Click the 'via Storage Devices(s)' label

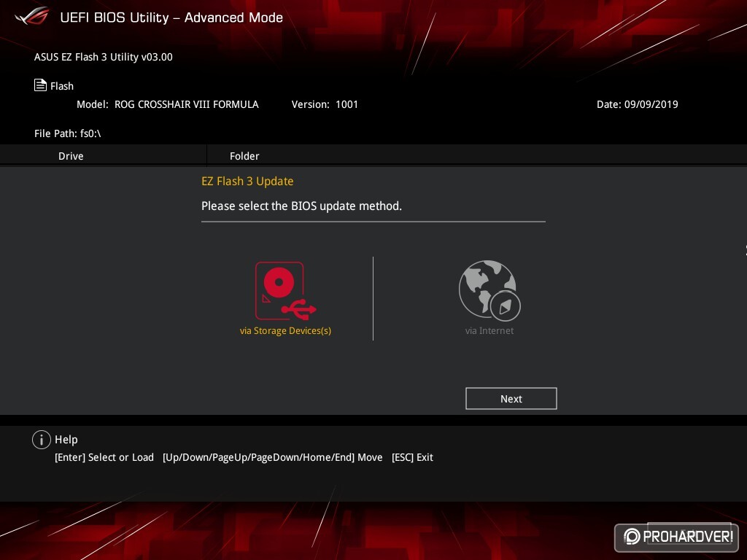click(285, 330)
